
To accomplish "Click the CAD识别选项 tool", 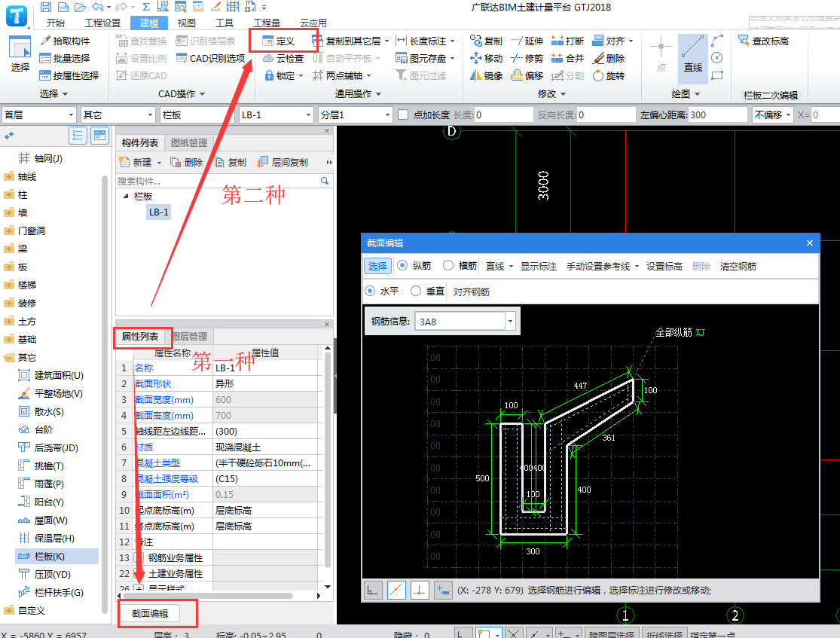I will [210, 59].
